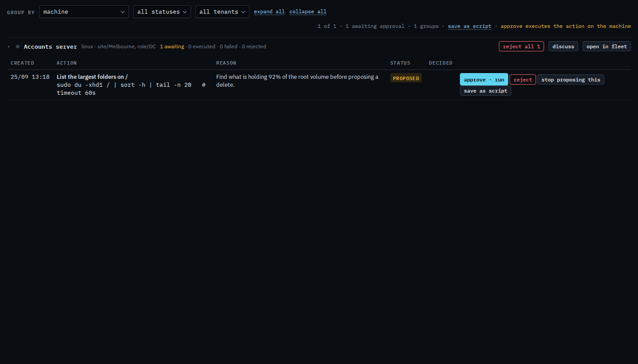Click the Accounts server group name
638x364 pixels.
(x=51, y=46)
